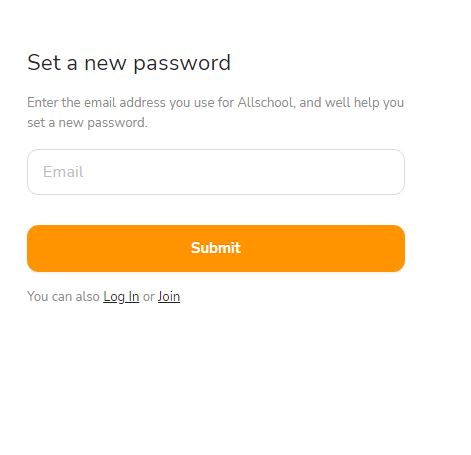Place cursor in the Email box
The height and width of the screenshot is (455, 471).
[216, 172]
